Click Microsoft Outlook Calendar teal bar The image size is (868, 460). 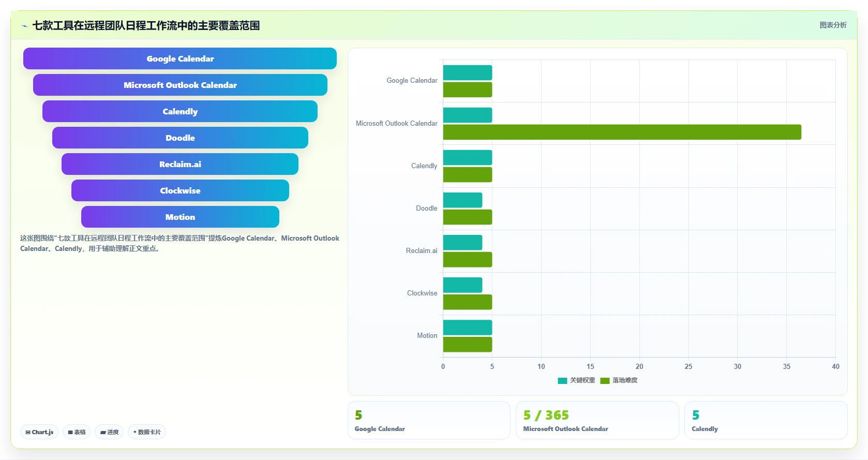tap(468, 115)
